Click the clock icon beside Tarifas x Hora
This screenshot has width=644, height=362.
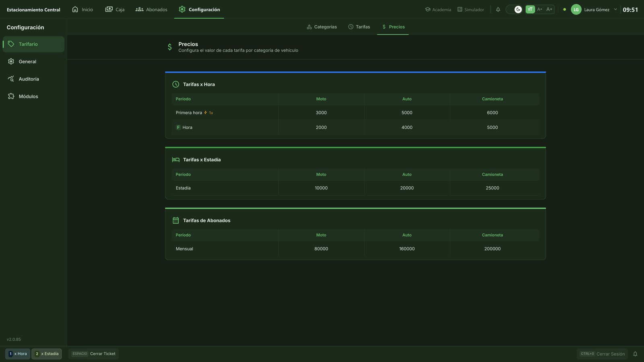[x=176, y=84]
